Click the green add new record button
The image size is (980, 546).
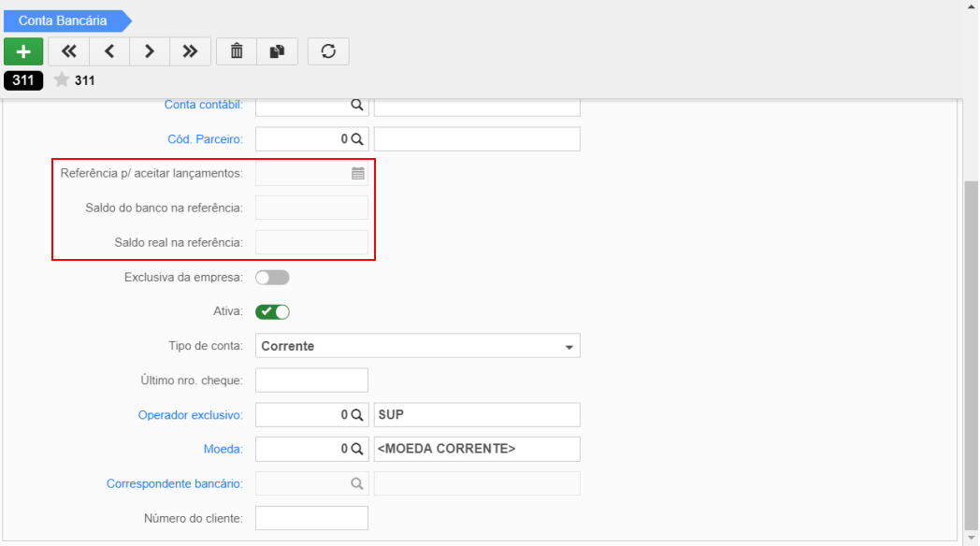point(23,51)
